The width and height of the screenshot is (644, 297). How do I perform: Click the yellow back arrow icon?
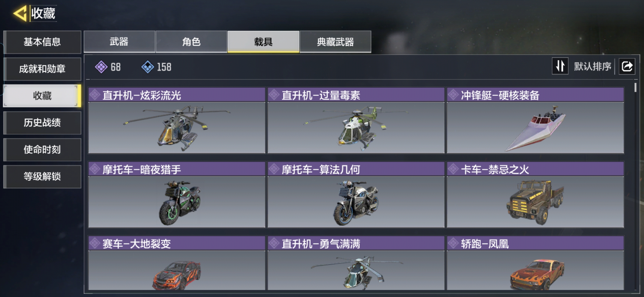tap(20, 13)
